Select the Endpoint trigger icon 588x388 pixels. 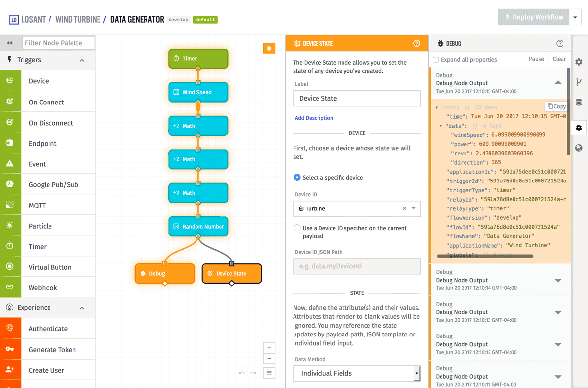[10, 143]
